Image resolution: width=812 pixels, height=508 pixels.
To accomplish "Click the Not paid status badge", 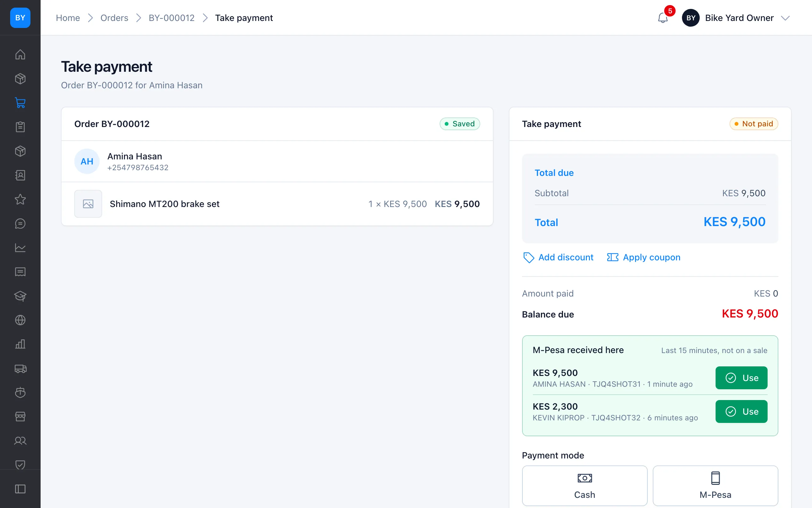I will tap(754, 124).
